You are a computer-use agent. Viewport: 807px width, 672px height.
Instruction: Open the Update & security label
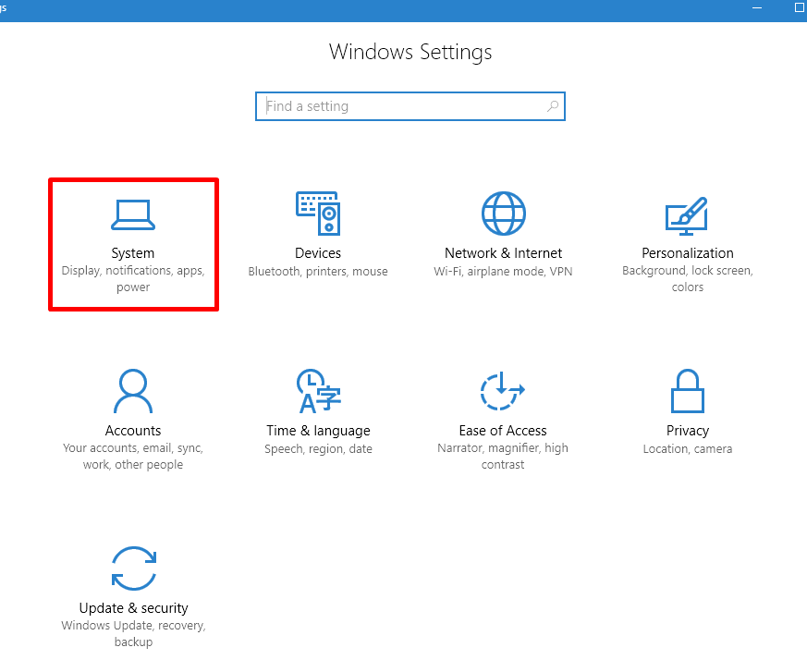[133, 608]
